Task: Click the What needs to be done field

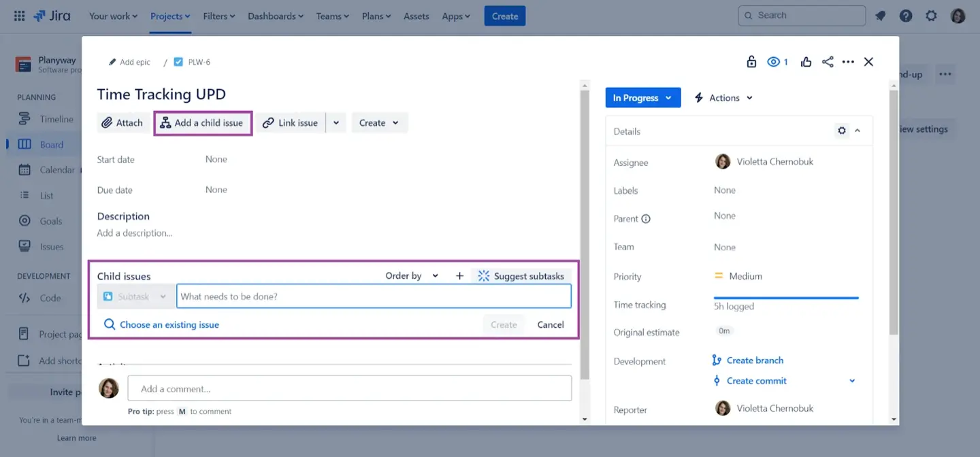Action: click(x=374, y=295)
